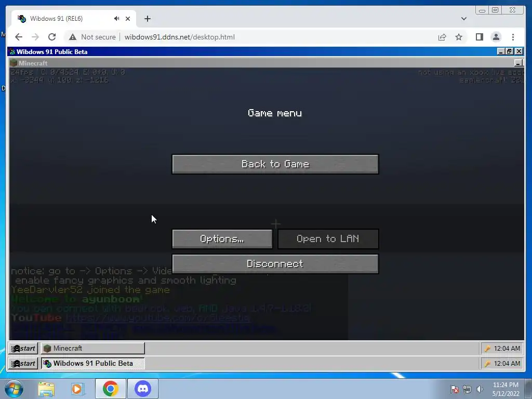Share this page from address bar
Screen dimensions: 532x399
tap(442, 37)
